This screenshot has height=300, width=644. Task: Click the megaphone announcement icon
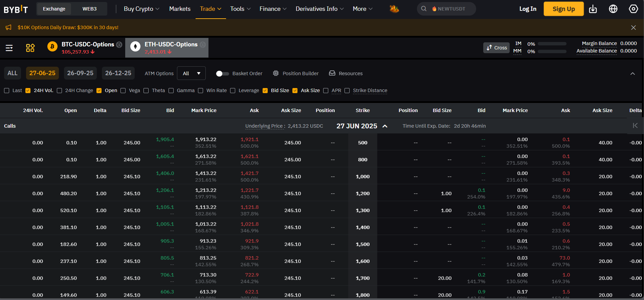click(x=8, y=27)
